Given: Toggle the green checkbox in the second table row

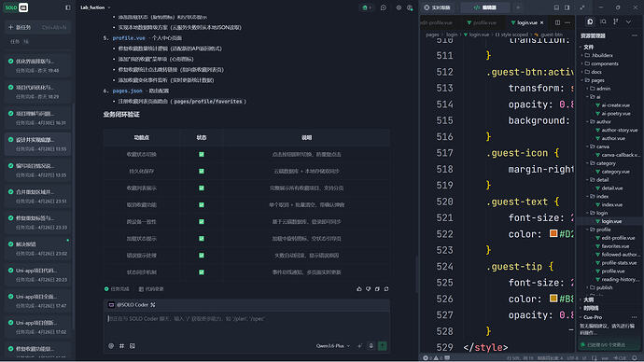Looking at the screenshot, I should 202,171.
